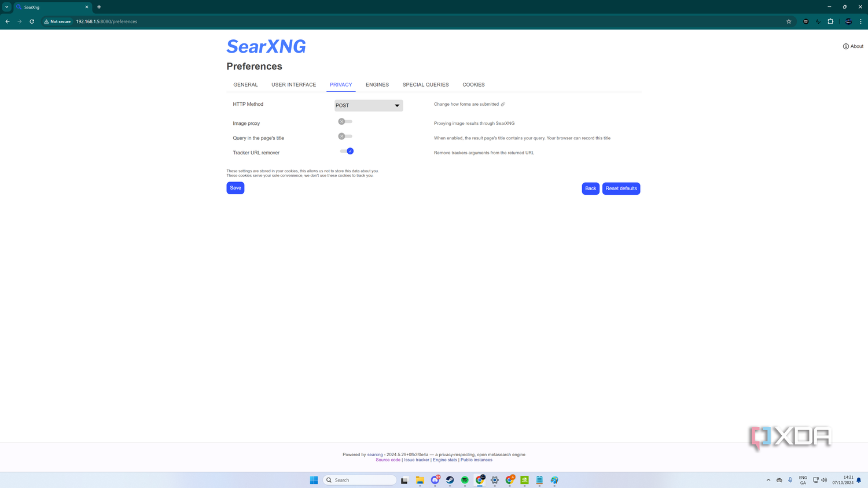Open the ENG GA language switcher
868x488 pixels.
pos(803,480)
